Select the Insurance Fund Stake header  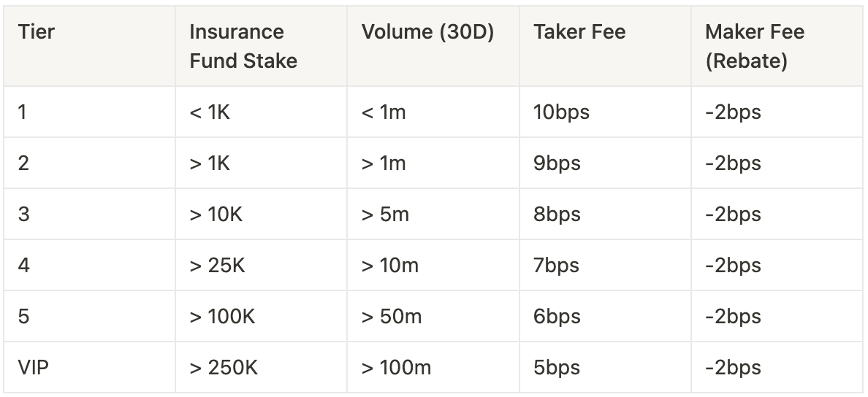(243, 46)
